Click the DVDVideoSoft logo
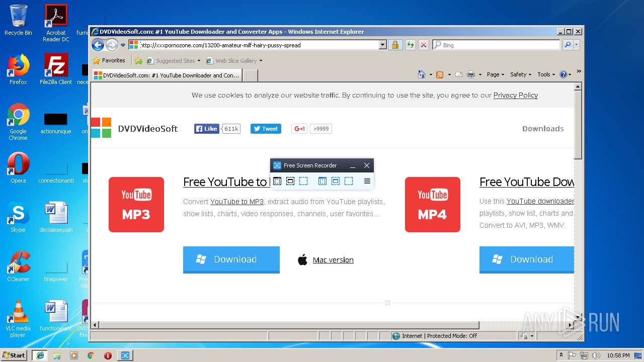Viewport: 644px width, 362px height. pyautogui.click(x=134, y=128)
